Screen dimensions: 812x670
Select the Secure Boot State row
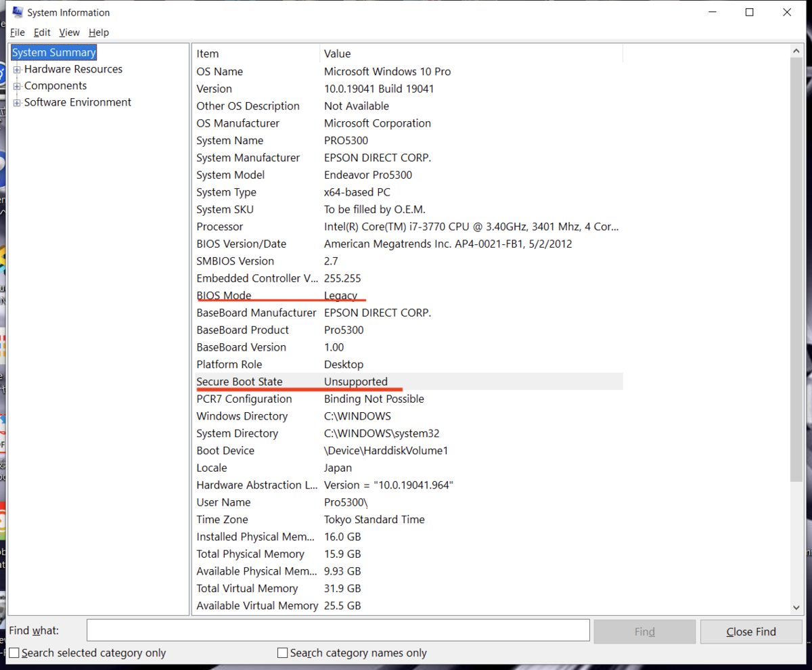409,382
